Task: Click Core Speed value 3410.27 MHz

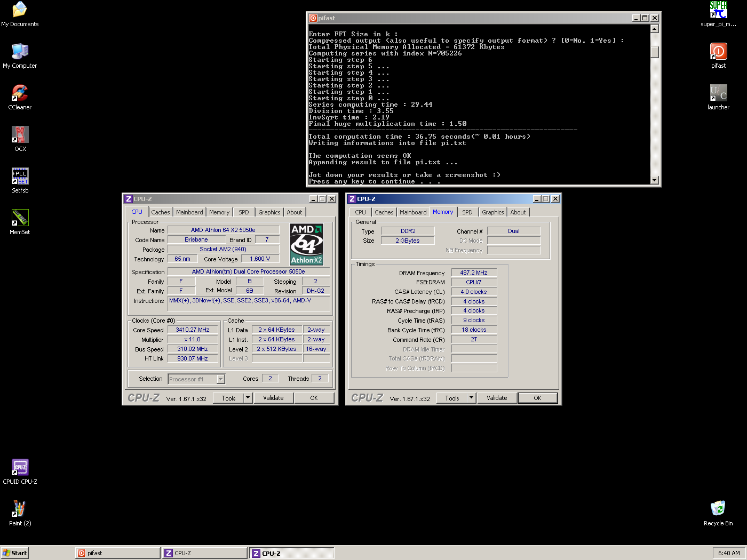Action: (x=193, y=330)
